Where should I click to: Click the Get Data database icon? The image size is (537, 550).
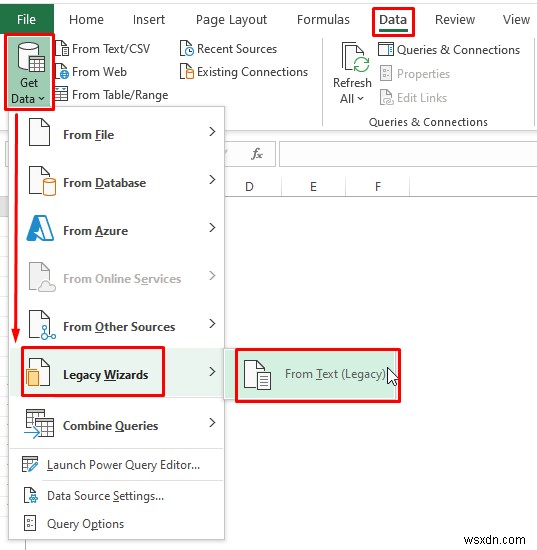click(31, 57)
